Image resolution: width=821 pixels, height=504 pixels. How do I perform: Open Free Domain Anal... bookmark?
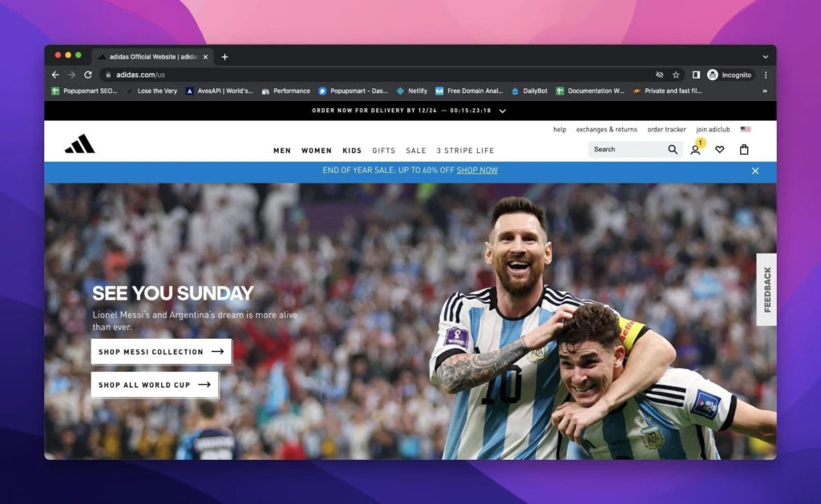469,91
